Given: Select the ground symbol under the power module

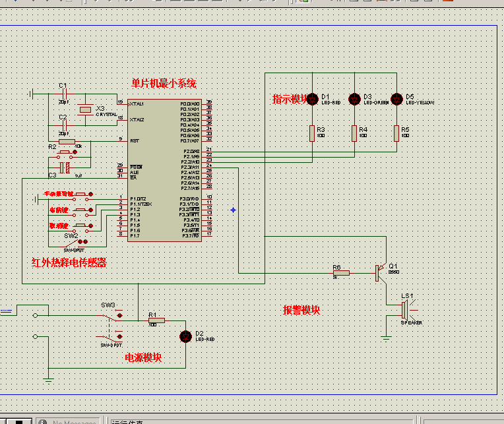Looking at the screenshot, I should click(49, 380).
